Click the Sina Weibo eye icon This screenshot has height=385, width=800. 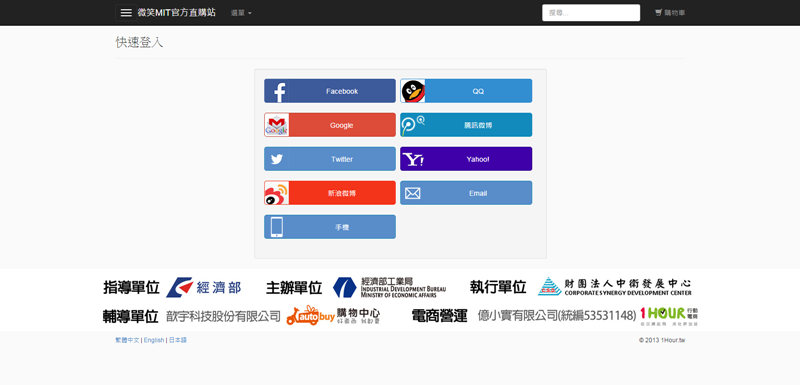coord(277,193)
